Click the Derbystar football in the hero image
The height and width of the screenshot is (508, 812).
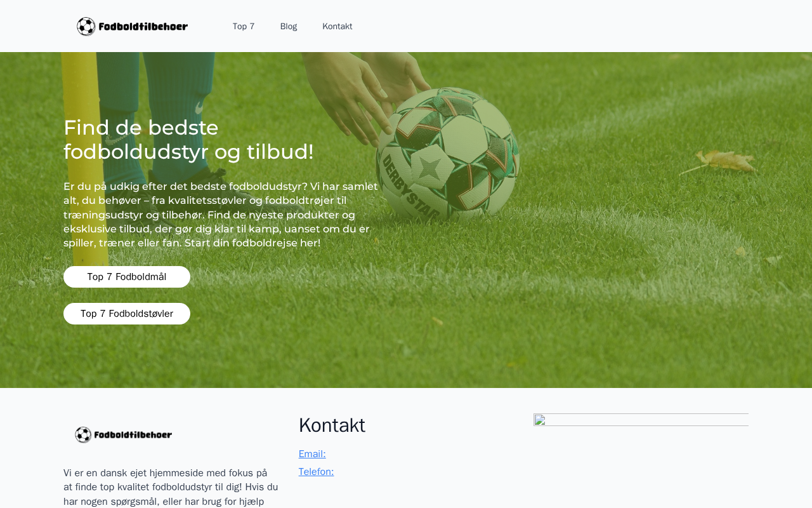pyautogui.click(x=447, y=156)
